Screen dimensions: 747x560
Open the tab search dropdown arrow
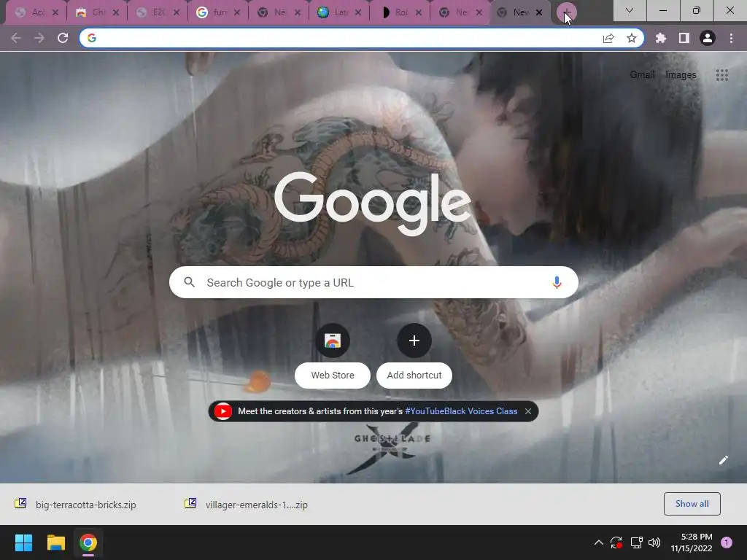pyautogui.click(x=630, y=10)
